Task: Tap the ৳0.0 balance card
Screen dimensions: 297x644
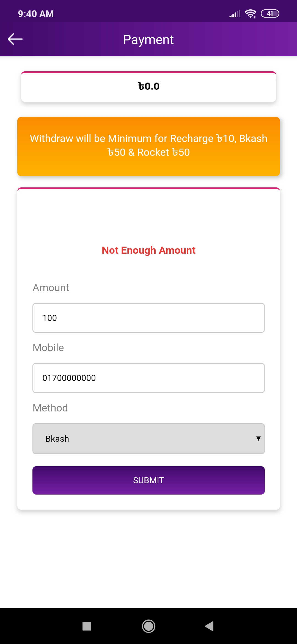Action: coord(148,87)
